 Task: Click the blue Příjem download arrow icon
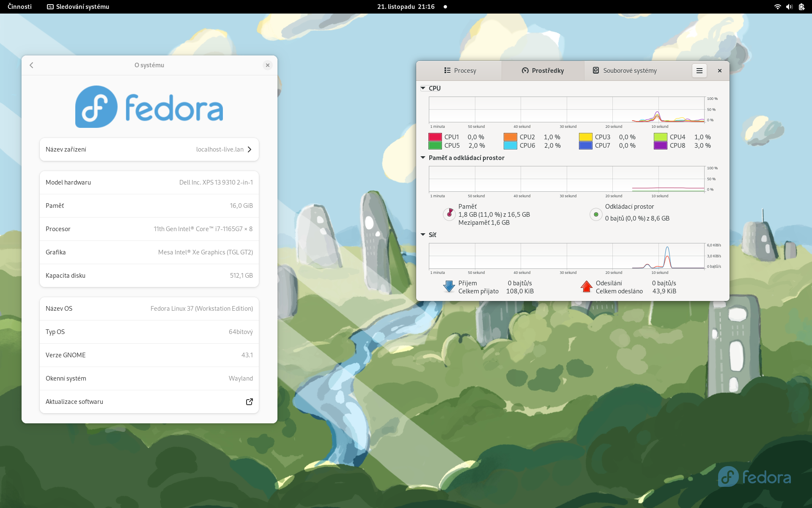tap(449, 287)
